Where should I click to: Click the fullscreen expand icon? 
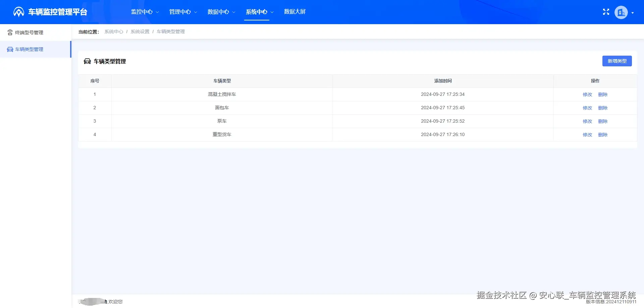point(606,12)
